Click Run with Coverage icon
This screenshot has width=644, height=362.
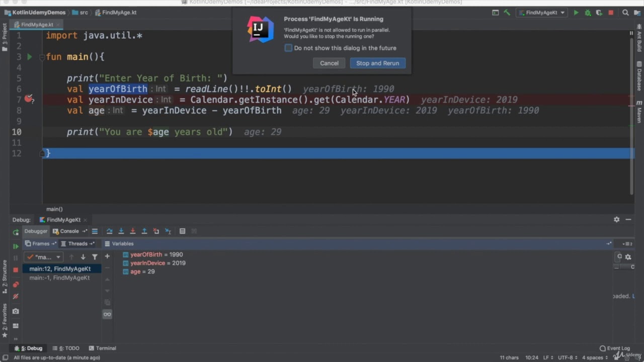point(599,13)
